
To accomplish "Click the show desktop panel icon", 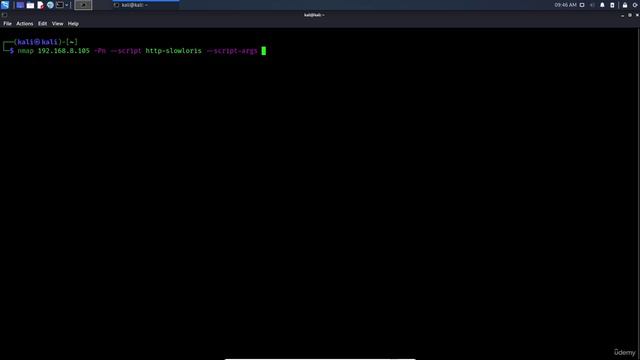I will coord(20,5).
